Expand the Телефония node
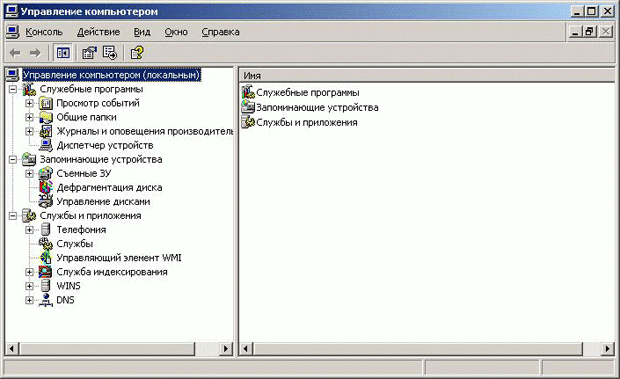620x379 pixels. (29, 230)
